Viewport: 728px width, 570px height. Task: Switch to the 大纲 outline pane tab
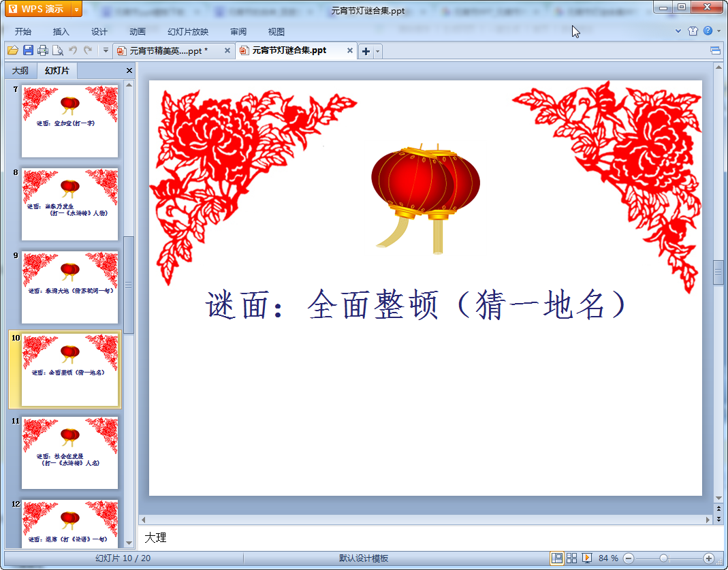point(20,71)
